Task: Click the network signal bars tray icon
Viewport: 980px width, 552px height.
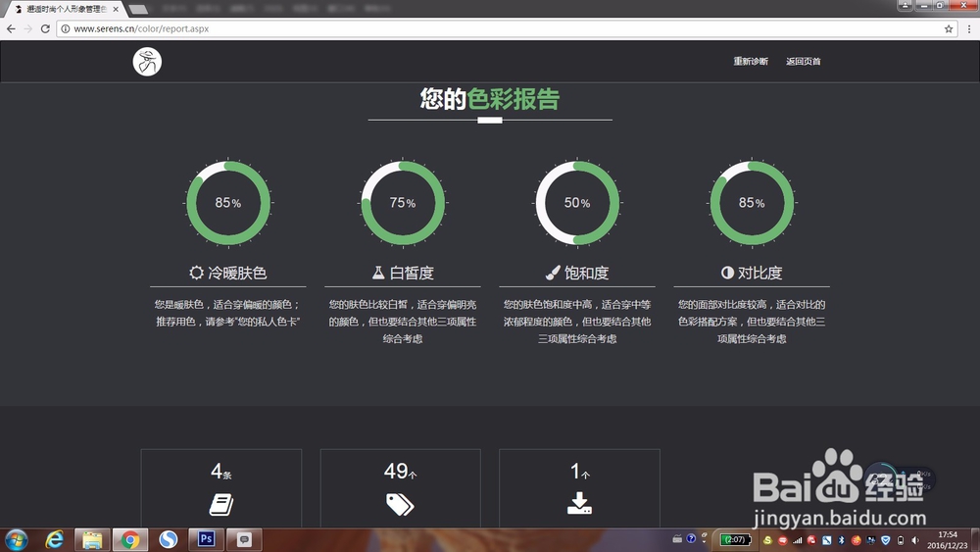Action: tap(797, 540)
